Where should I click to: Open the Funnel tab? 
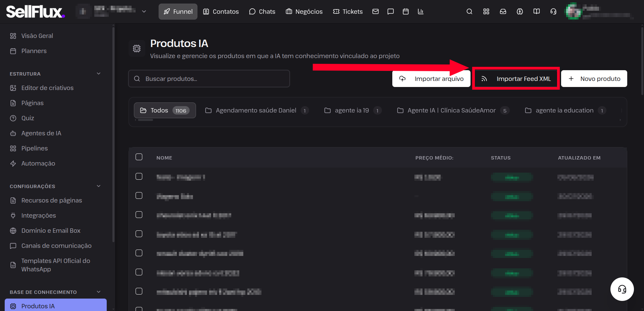(x=178, y=11)
